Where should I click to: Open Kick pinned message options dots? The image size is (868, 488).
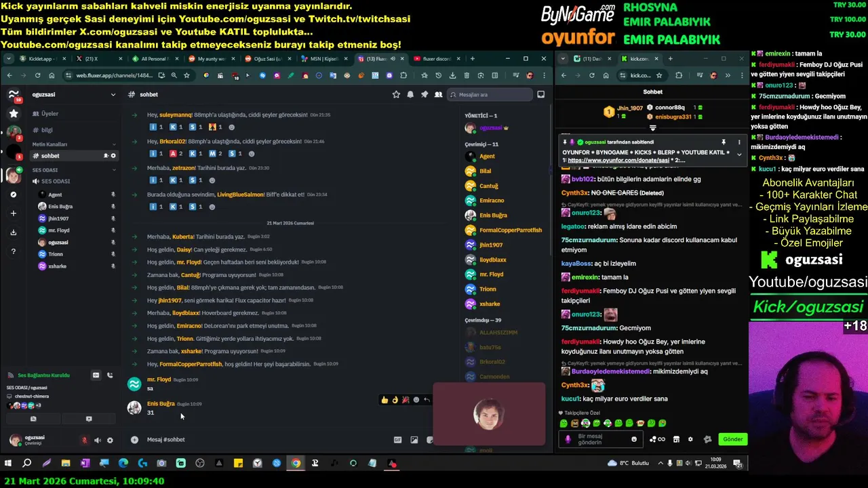pos(739,142)
